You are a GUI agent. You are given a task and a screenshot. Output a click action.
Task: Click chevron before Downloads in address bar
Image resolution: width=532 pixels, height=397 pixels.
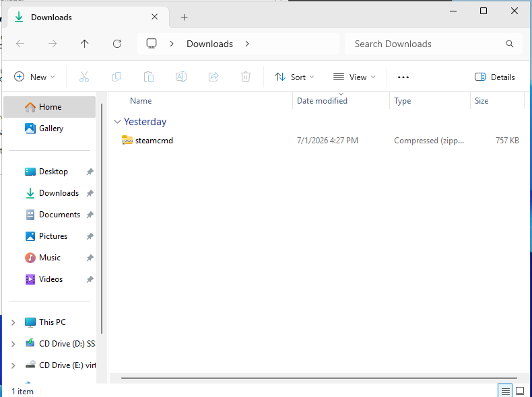[172, 44]
